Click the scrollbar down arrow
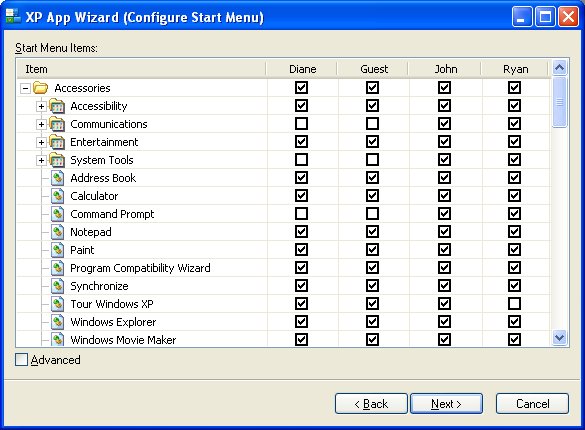The width and height of the screenshot is (585, 430). (559, 338)
